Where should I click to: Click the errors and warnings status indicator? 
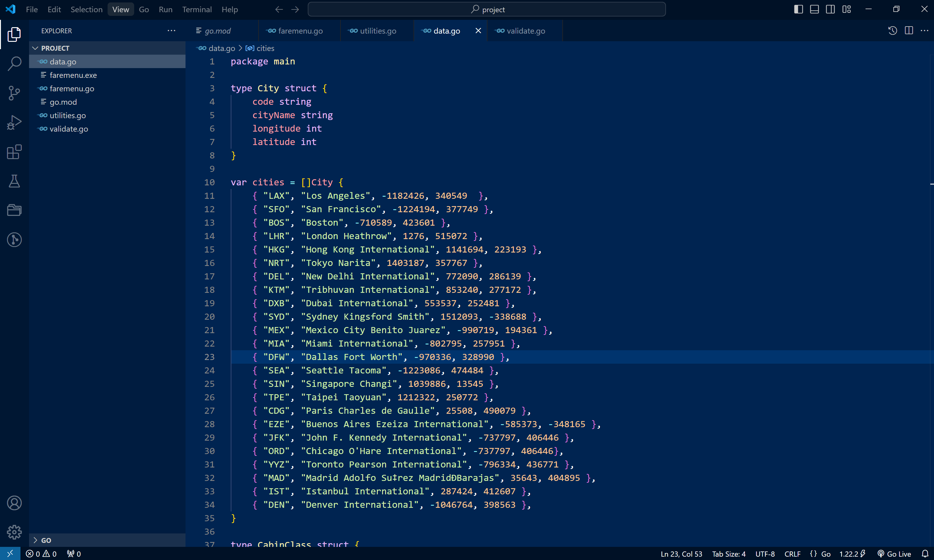pyautogui.click(x=42, y=554)
